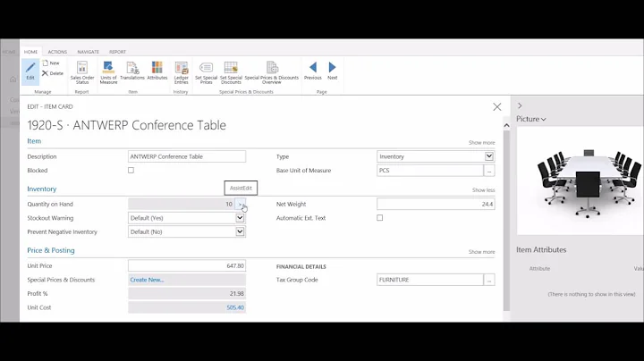The height and width of the screenshot is (361, 644).
Task: Open Translations for the item
Action: [x=132, y=71]
